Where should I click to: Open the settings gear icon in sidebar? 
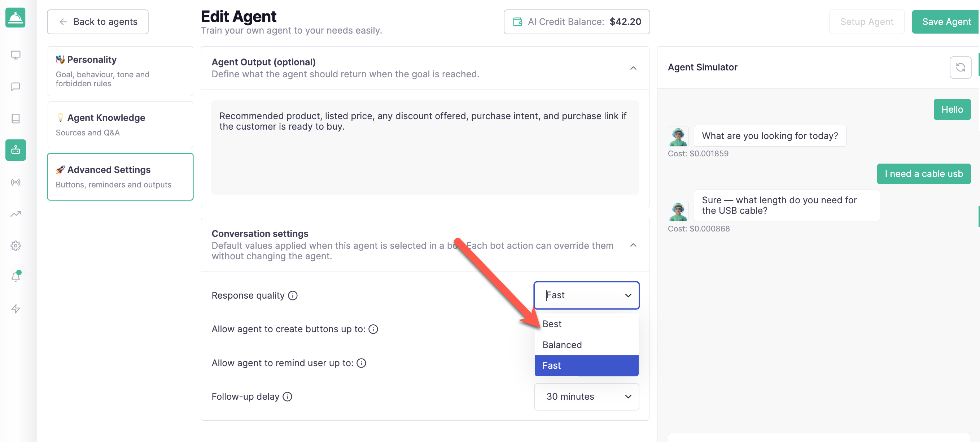click(x=16, y=246)
